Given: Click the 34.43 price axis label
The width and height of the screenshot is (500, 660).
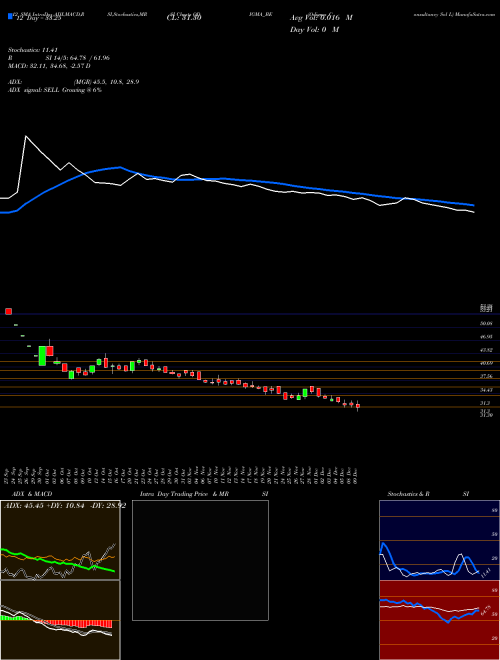Looking at the screenshot, I should coord(486,390).
